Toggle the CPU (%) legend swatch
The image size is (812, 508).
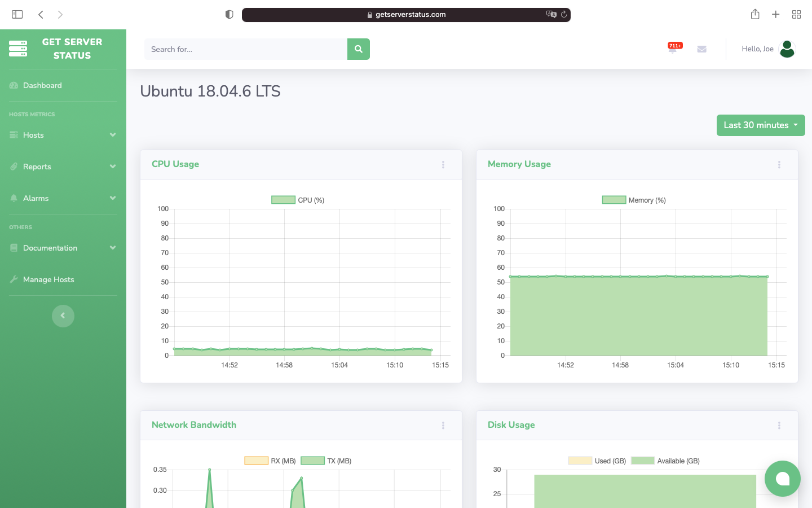click(284, 200)
